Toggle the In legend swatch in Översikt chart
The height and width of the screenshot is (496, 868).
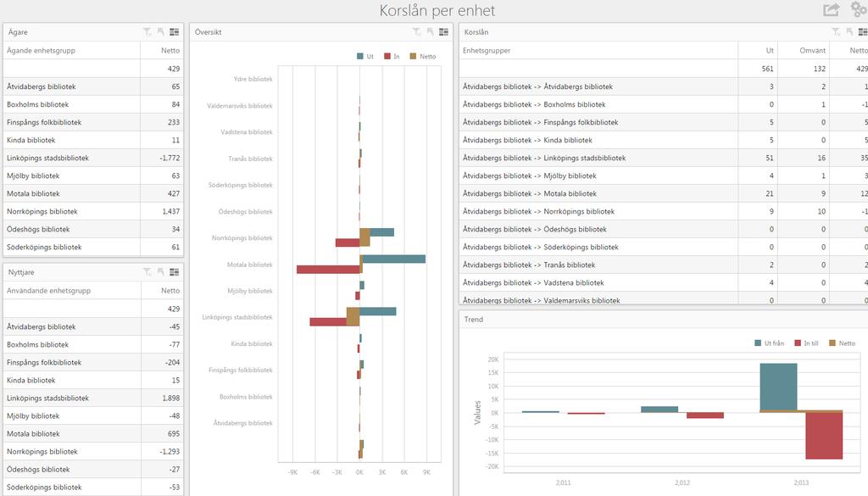click(387, 57)
